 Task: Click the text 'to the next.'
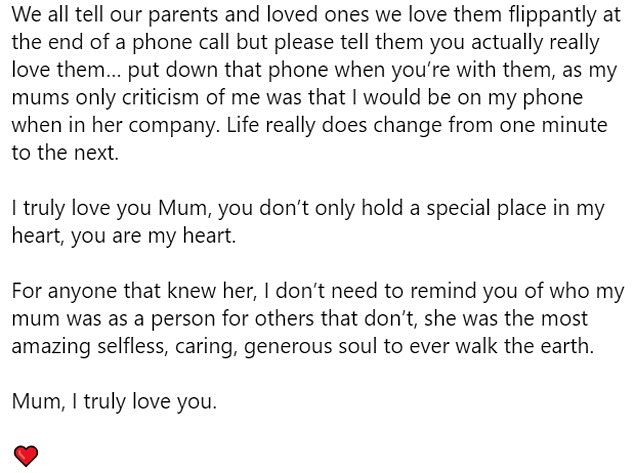pos(65,153)
